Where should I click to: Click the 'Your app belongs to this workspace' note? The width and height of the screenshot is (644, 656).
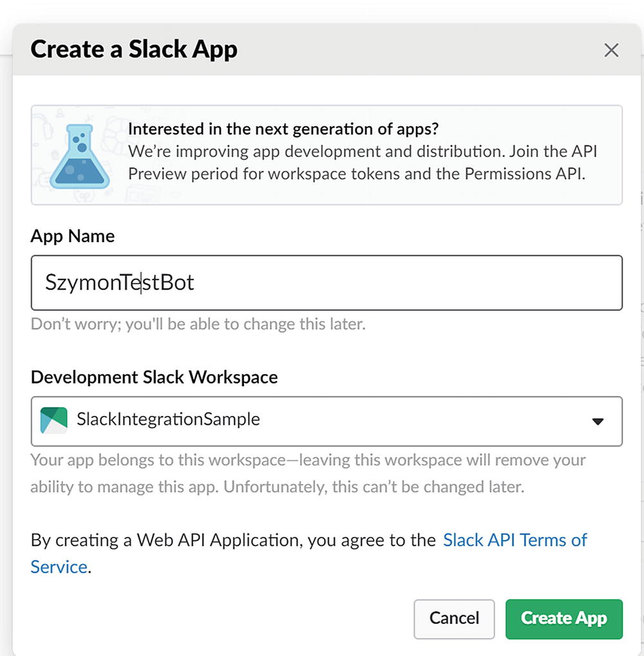(x=308, y=473)
